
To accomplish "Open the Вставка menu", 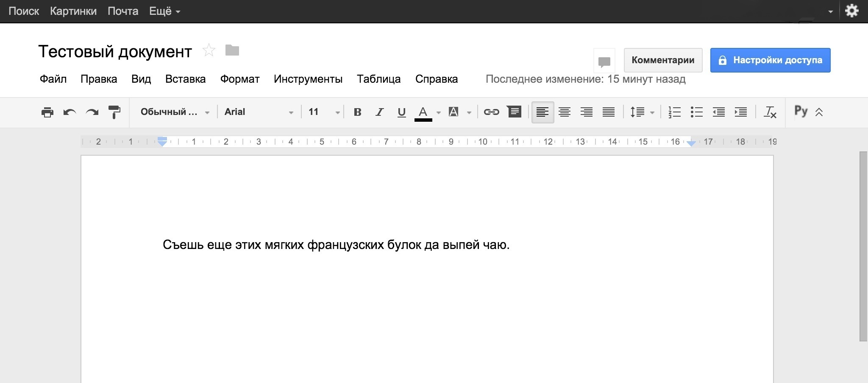I will point(185,79).
